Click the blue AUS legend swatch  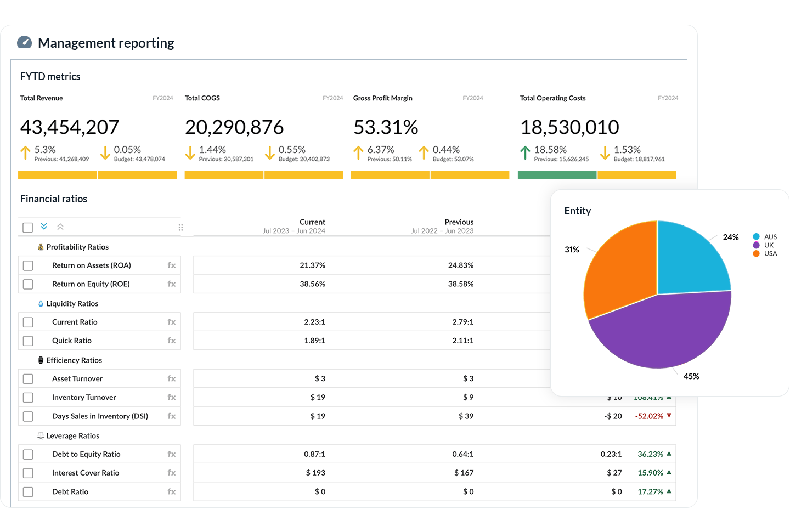(x=757, y=236)
